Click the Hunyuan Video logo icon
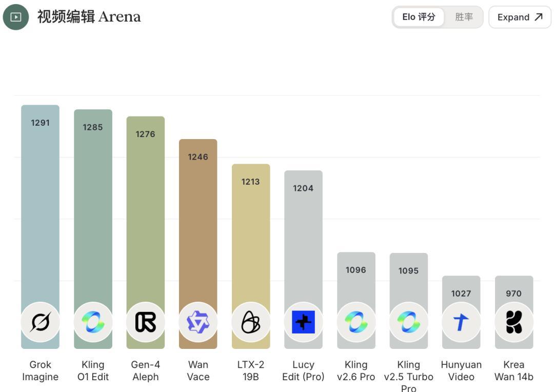 coord(461,322)
